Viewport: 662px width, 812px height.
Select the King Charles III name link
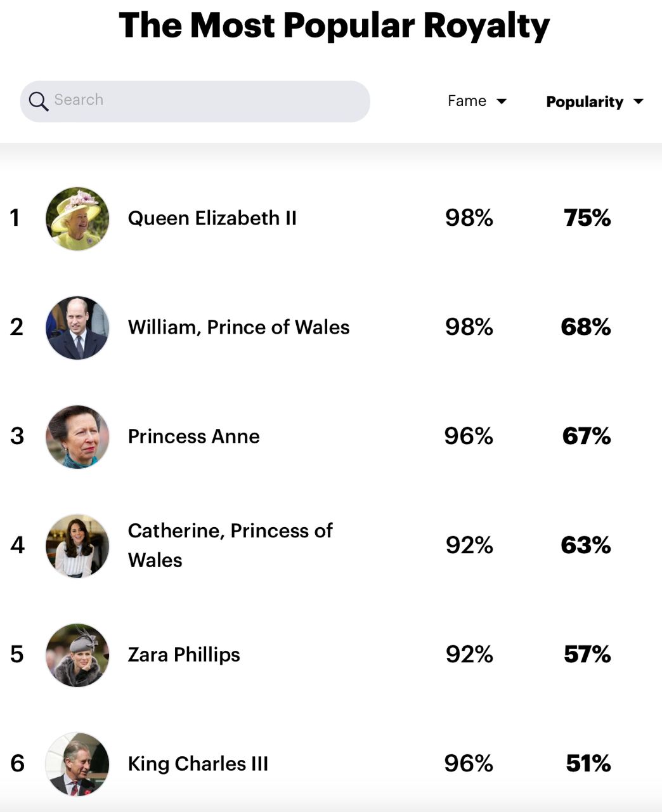(x=198, y=764)
